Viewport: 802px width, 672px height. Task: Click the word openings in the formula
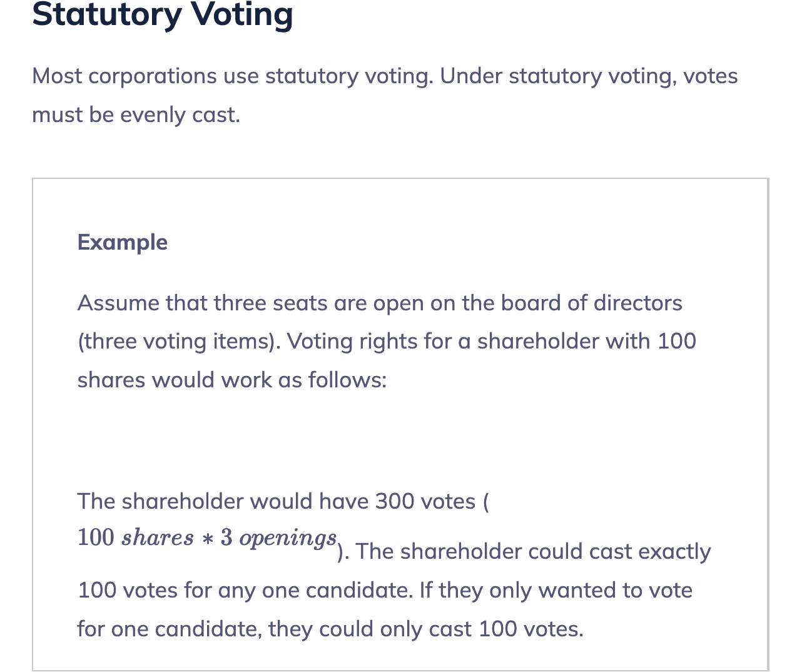[x=288, y=538]
